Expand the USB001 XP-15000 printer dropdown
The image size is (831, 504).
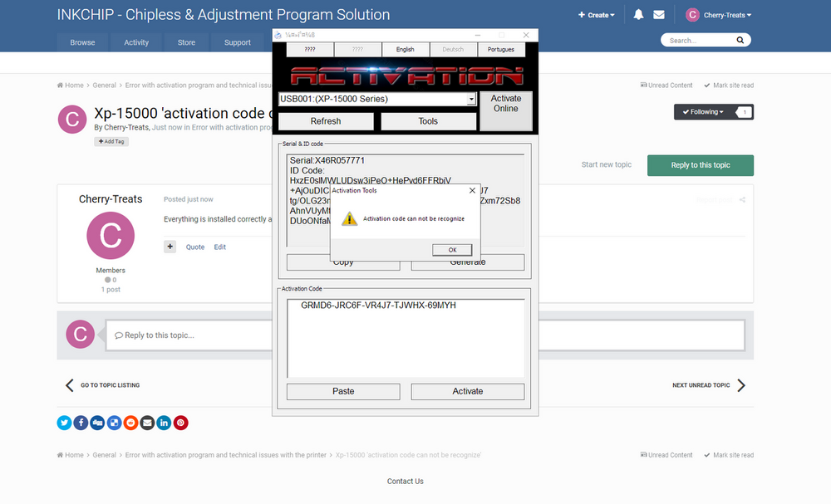pos(471,99)
